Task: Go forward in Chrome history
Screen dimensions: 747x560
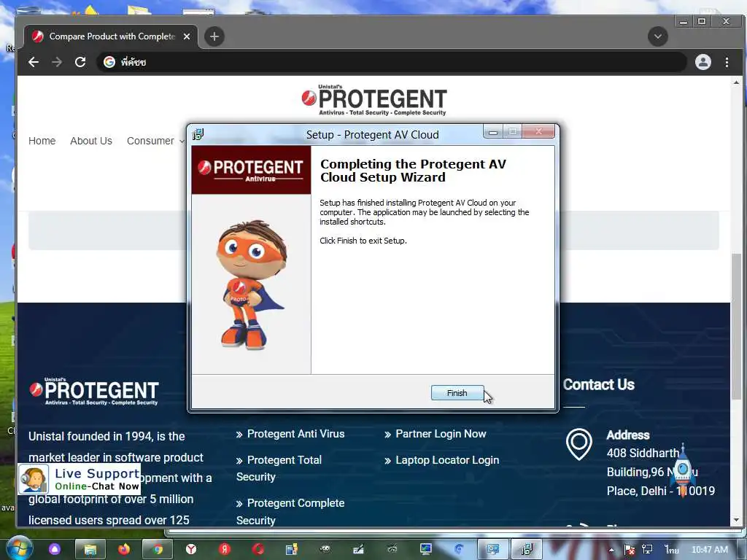Action: coord(57,62)
